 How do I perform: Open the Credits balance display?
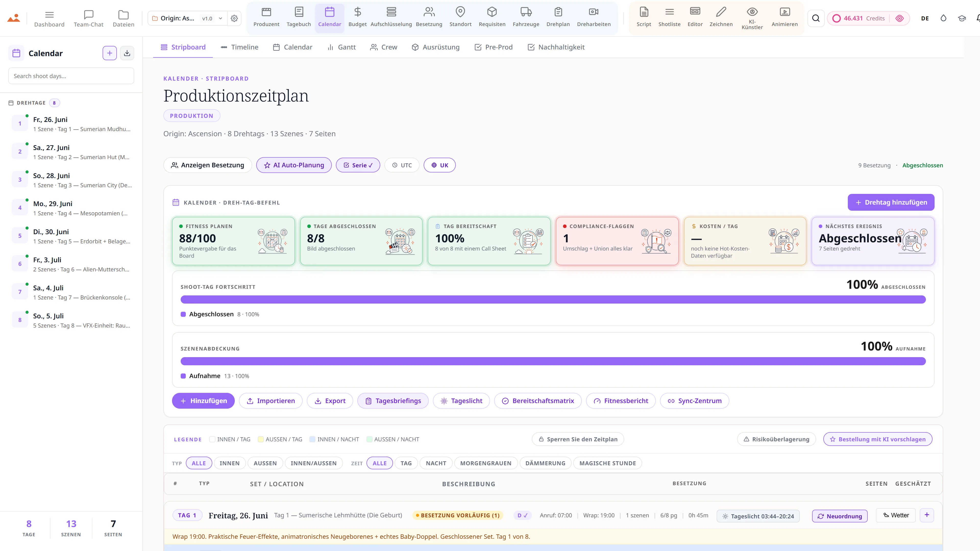pos(868,18)
